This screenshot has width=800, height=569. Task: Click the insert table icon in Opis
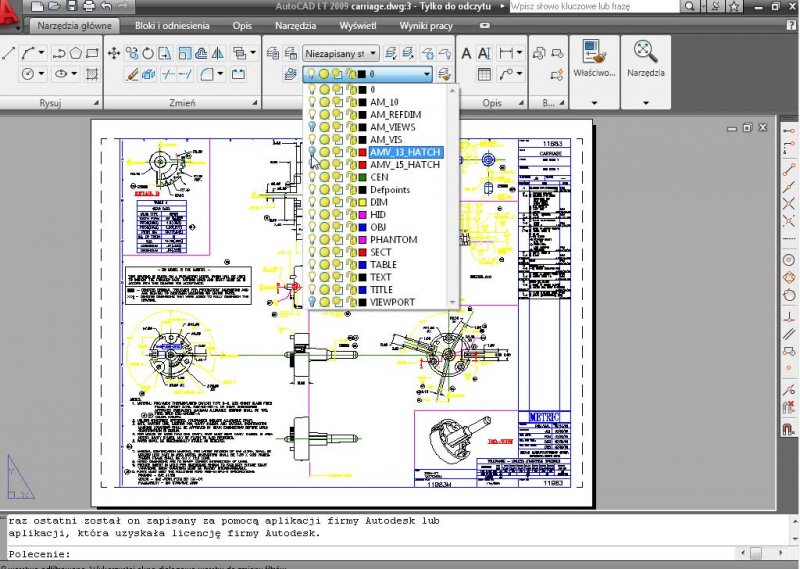[484, 74]
